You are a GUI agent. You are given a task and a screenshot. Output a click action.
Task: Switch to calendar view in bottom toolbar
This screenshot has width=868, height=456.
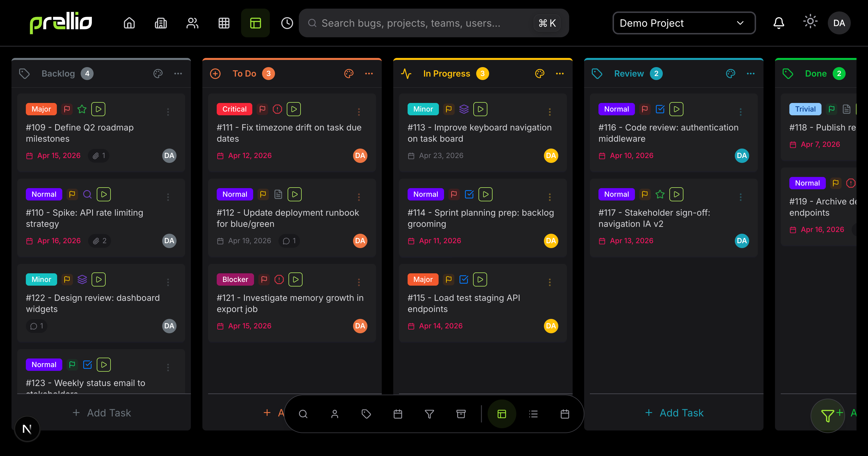tap(565, 414)
